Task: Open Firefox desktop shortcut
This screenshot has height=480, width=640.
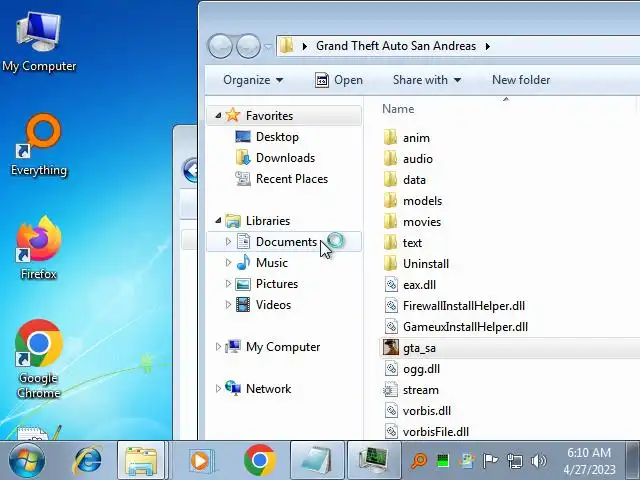Action: [x=39, y=248]
